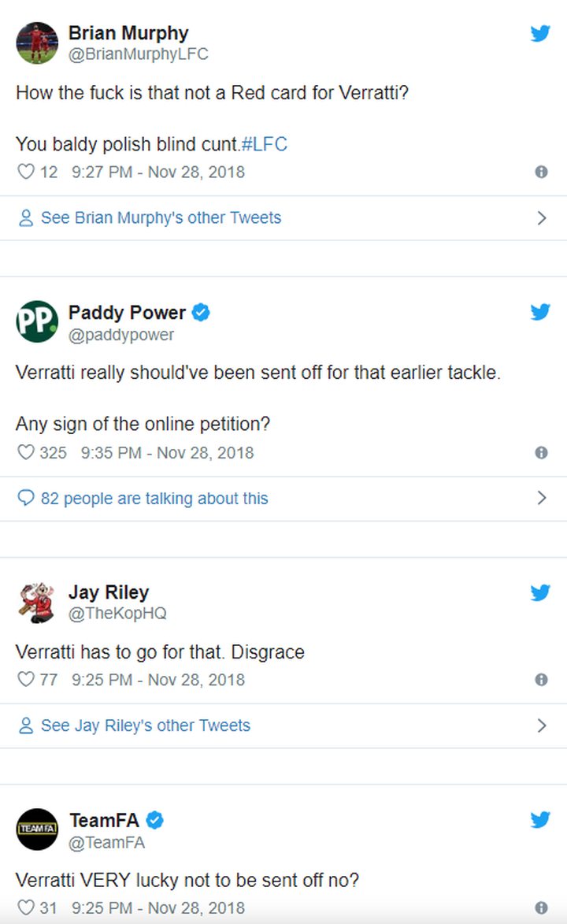Viewport: 567px width, 924px height.
Task: Expand chevron beside 82 people talking
Action: click(542, 498)
